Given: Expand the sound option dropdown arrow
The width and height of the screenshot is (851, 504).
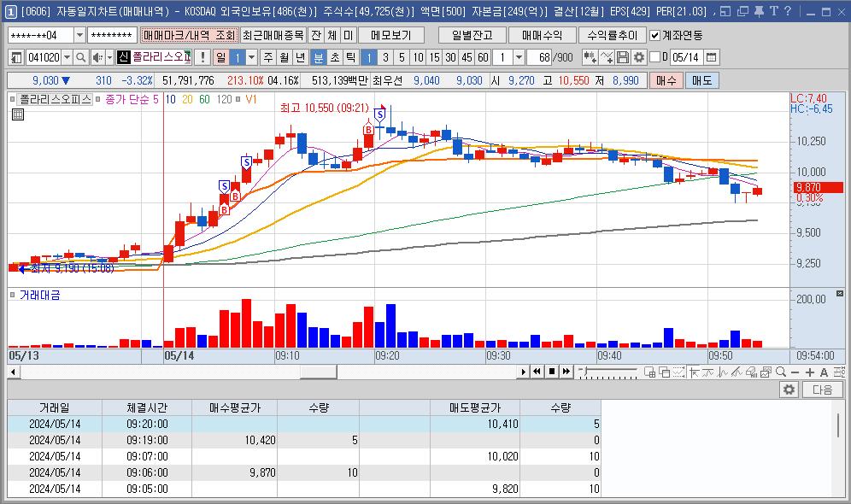Looking at the screenshot, I should click(109, 57).
